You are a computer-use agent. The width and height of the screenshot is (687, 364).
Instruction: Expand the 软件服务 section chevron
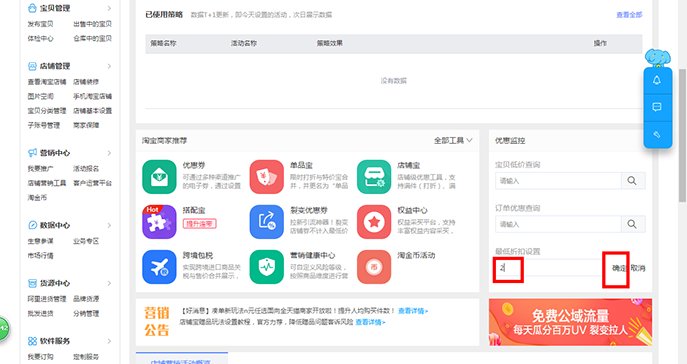(x=109, y=341)
